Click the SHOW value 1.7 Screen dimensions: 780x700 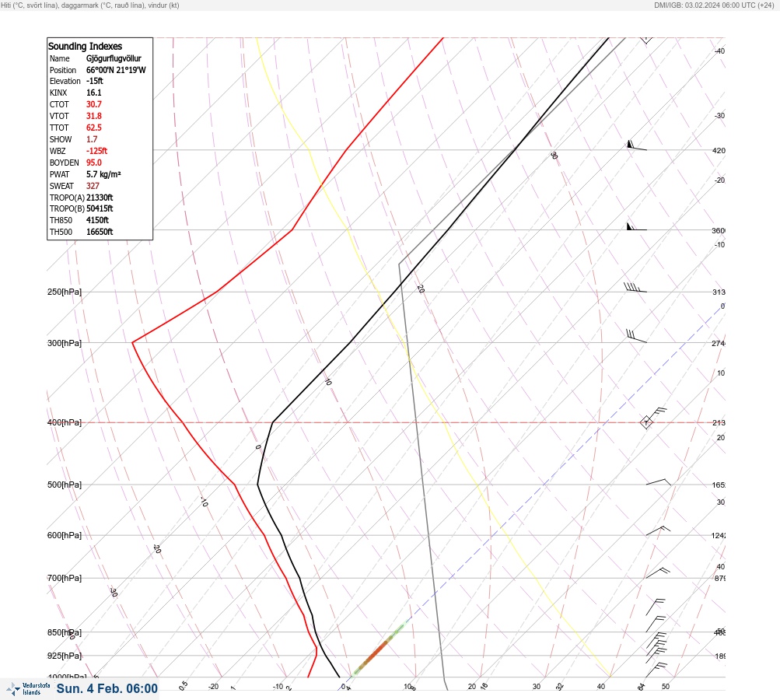tap(92, 139)
